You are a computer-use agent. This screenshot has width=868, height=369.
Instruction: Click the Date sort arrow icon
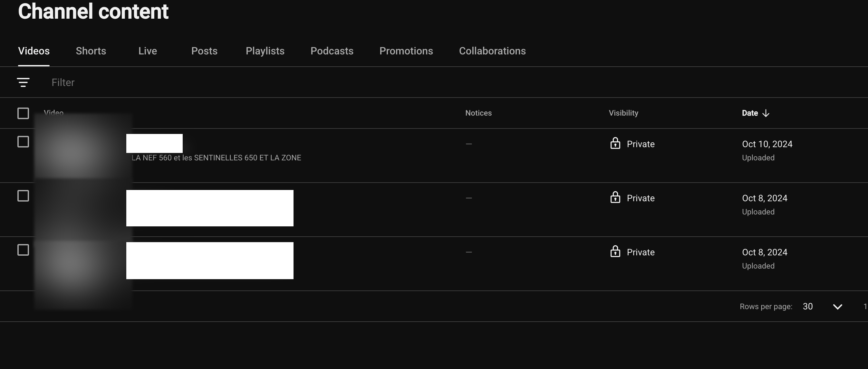(766, 113)
